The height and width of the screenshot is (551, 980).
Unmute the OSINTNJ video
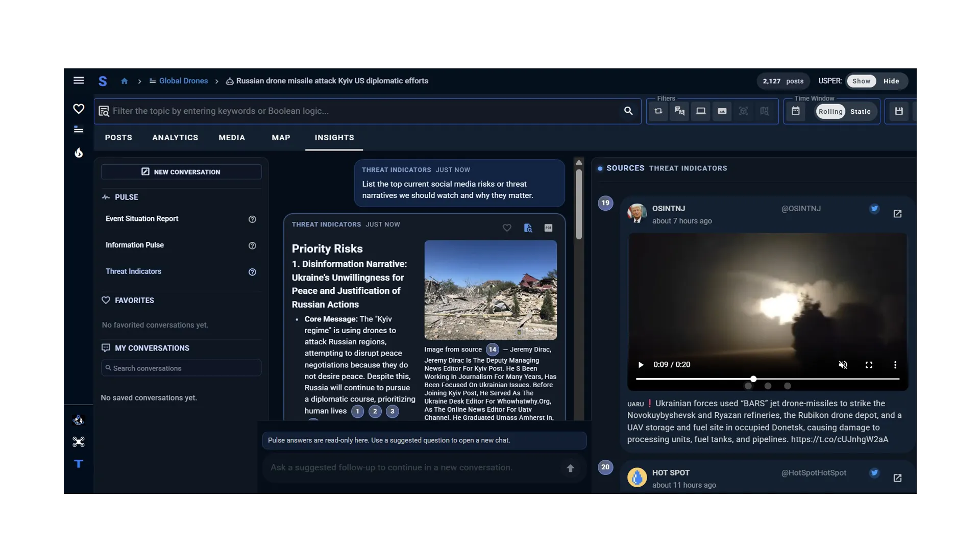[x=843, y=365]
